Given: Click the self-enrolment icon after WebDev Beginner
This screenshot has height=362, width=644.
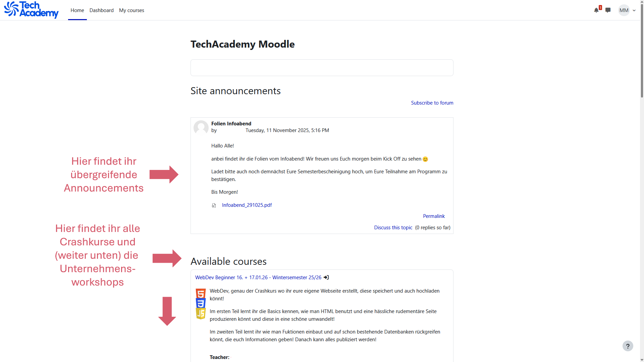Looking at the screenshot, I should point(326,278).
